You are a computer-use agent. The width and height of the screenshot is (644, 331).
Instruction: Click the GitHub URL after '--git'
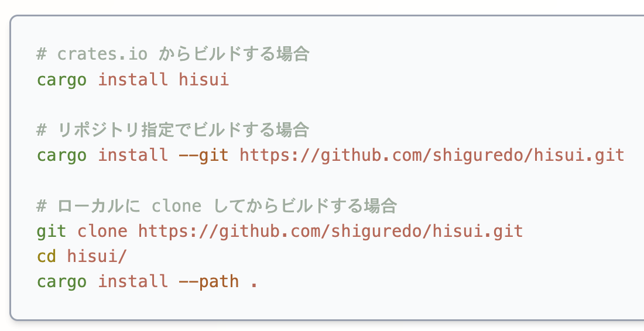pos(432,155)
